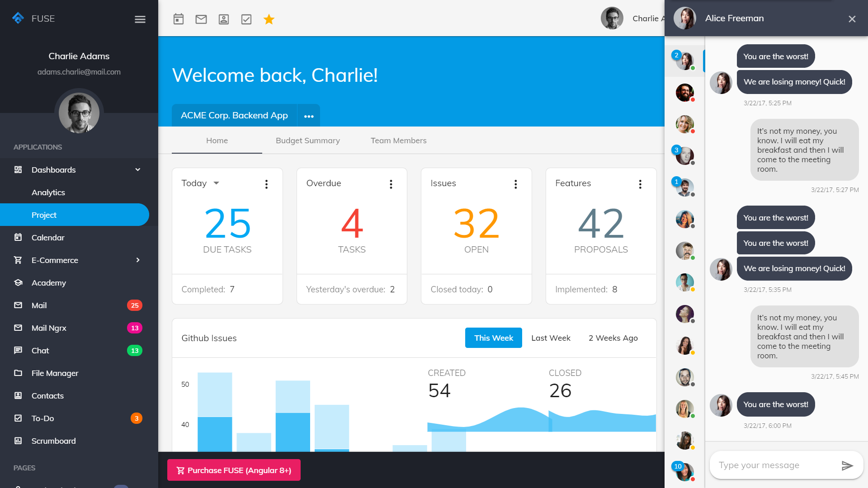Screen dimensions: 868x488
Task: Expand the E-Commerce submenu arrow
Action: click(138, 260)
